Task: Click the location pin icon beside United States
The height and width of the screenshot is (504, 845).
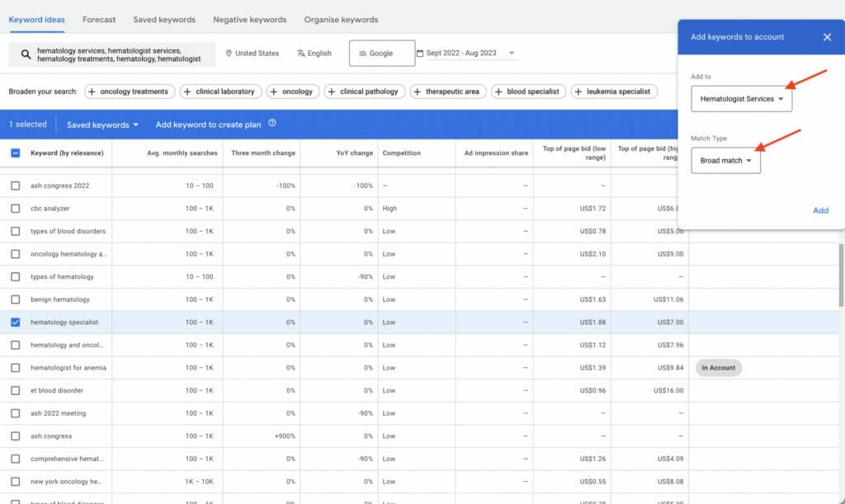Action: tap(229, 54)
